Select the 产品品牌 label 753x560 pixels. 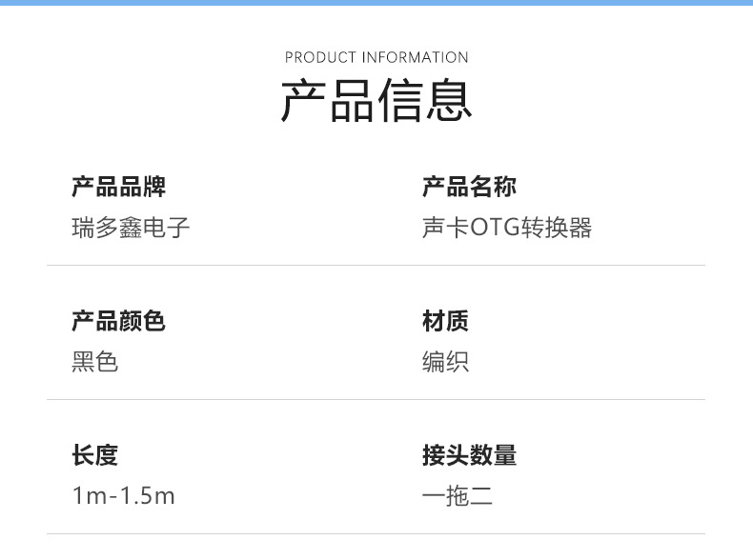[118, 187]
